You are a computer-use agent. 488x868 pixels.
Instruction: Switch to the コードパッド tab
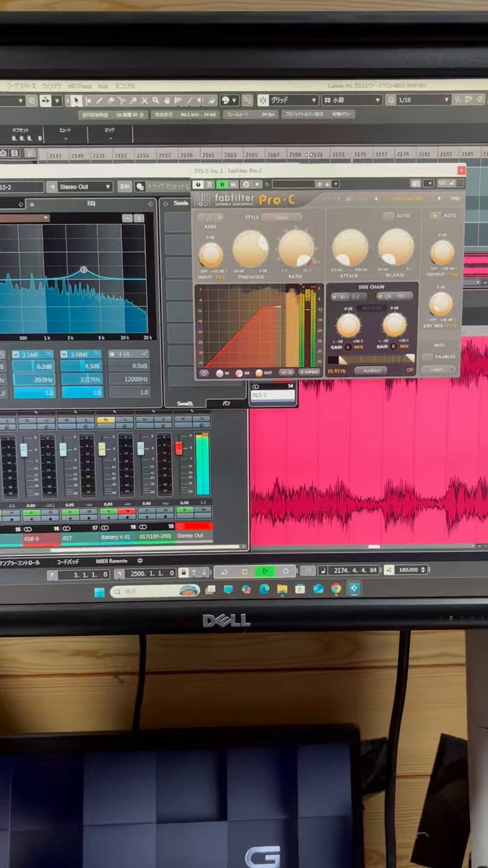[x=69, y=561]
